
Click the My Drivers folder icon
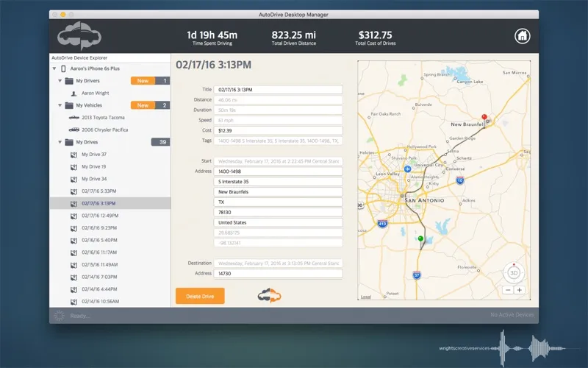(x=69, y=81)
